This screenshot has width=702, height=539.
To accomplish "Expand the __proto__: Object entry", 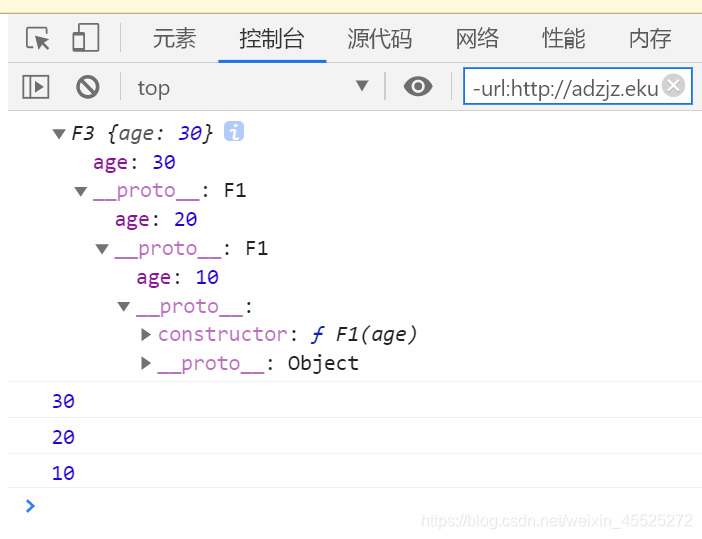I will [x=146, y=363].
